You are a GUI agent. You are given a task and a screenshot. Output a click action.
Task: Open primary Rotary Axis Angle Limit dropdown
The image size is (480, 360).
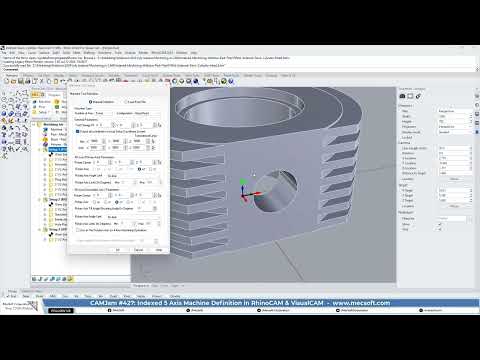tap(133, 176)
